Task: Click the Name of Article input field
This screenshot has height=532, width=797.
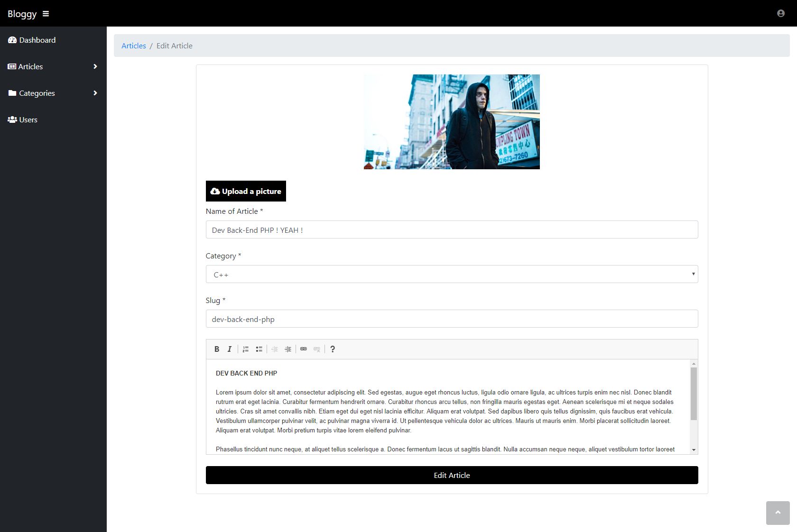Action: click(452, 229)
